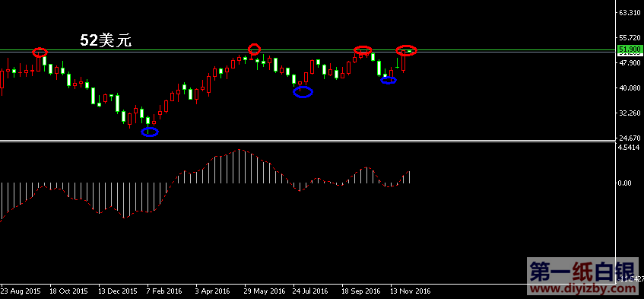Click the 0.00 indicator scale label
644x299 pixels.
(x=625, y=183)
